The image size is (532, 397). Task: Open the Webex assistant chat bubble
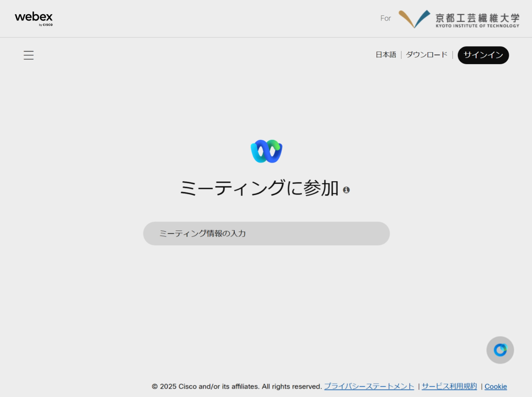[x=500, y=350]
